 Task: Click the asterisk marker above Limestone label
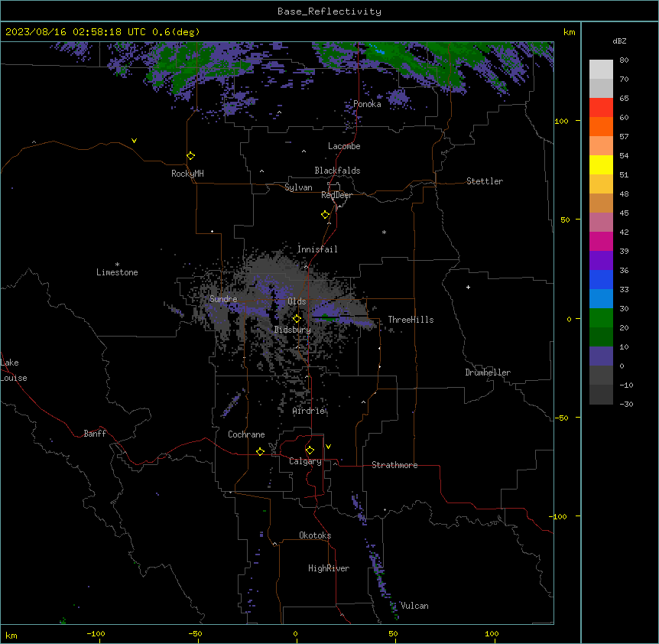point(117,265)
